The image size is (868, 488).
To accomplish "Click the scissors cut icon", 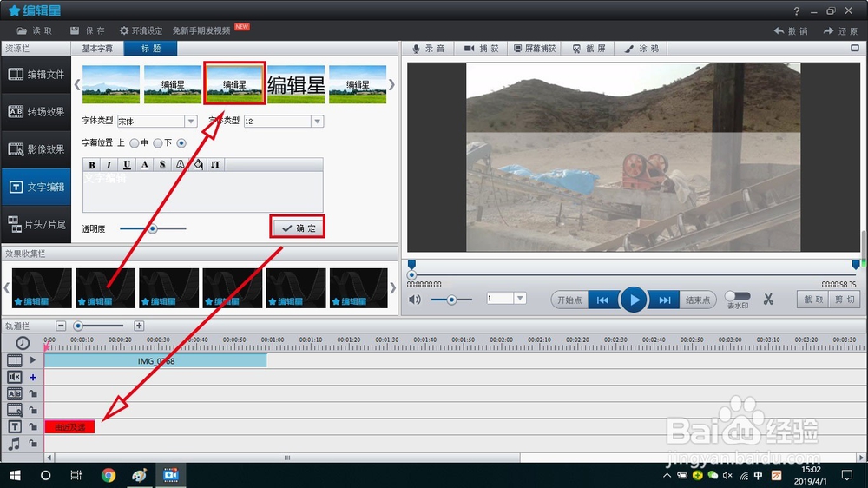I will click(x=768, y=300).
